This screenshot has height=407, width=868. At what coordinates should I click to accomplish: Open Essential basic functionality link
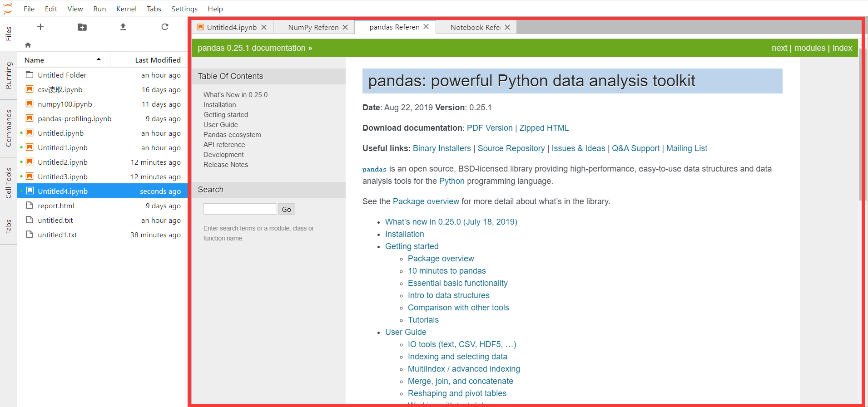458,283
